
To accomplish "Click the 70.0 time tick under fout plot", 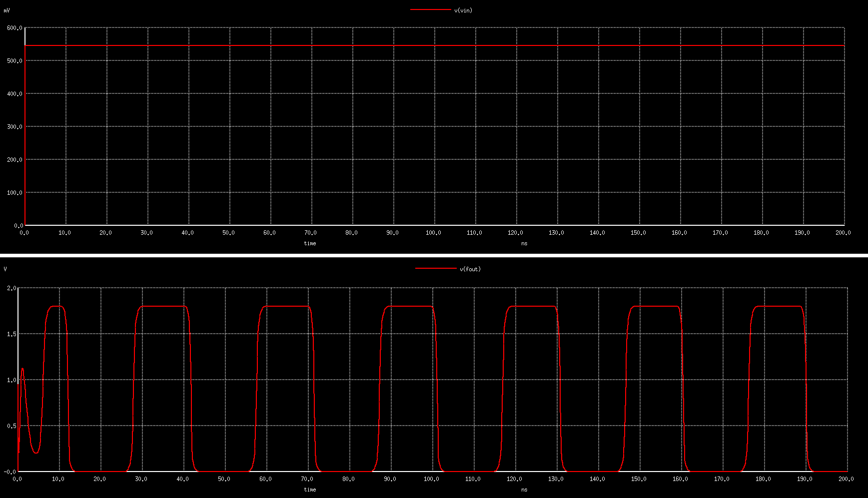I will pos(307,479).
